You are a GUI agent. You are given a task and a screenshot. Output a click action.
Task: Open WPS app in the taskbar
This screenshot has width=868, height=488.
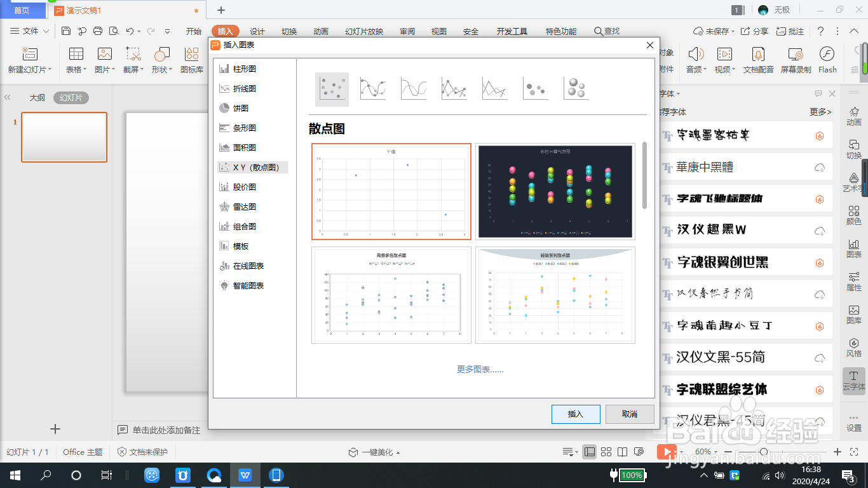tap(245, 475)
